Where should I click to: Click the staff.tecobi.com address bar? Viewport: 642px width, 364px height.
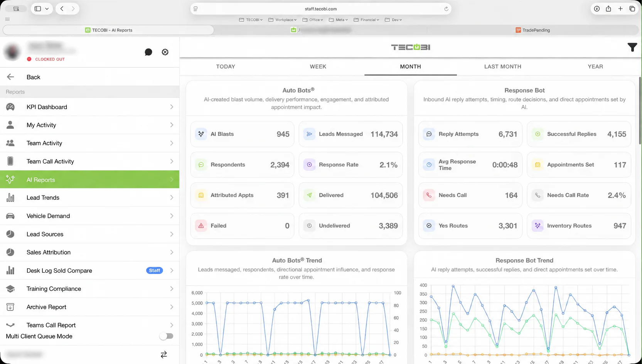pyautogui.click(x=321, y=8)
